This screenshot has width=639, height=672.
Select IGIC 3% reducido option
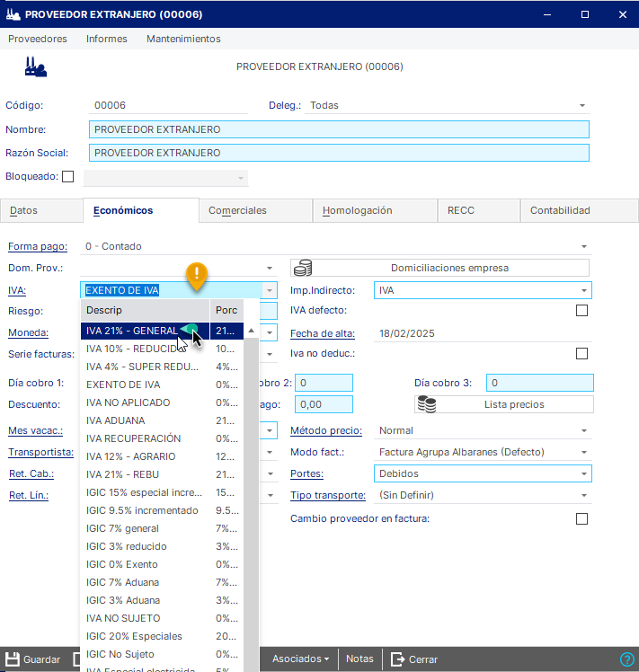click(162, 547)
